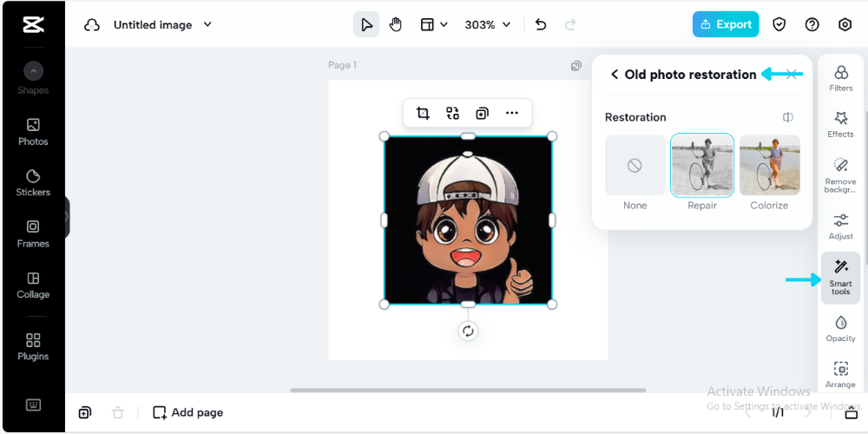This screenshot has height=434, width=868.
Task: Open the Photos panel
Action: coord(33,132)
